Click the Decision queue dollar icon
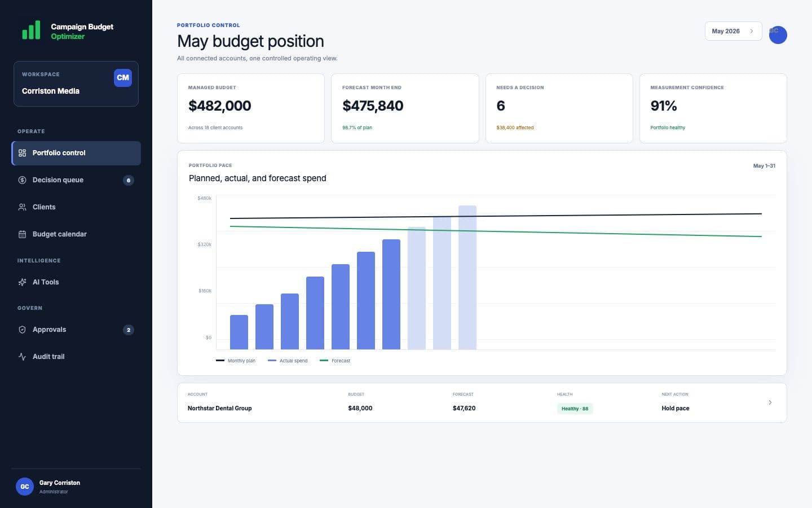Screen dimensions: 812x508 23,180
